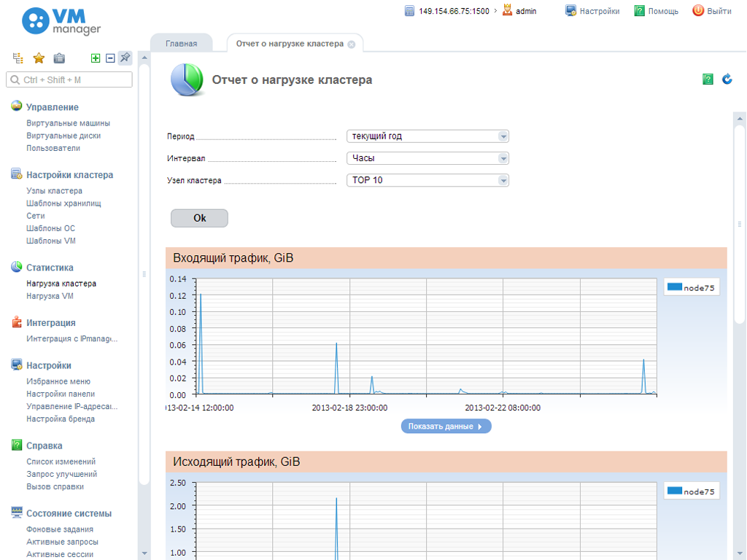Click the red Выйти logout icon
Image resolution: width=747 pixels, height=560 pixels.
tap(698, 11)
